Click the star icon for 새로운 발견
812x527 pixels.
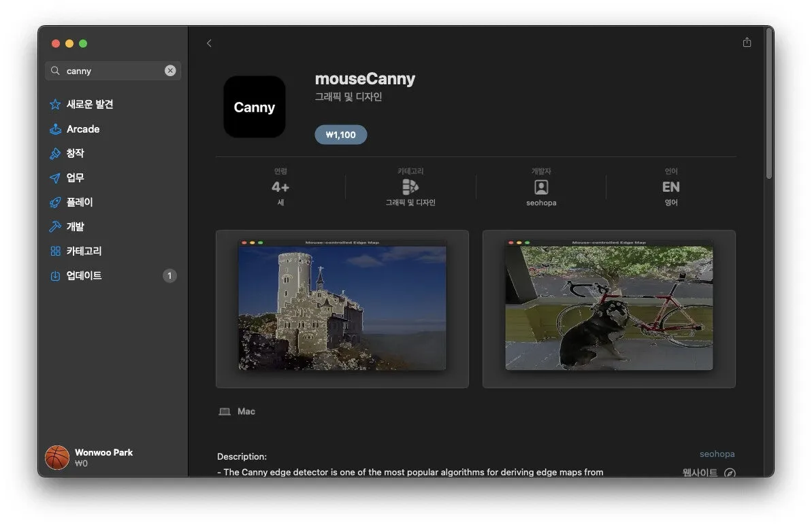click(x=55, y=104)
